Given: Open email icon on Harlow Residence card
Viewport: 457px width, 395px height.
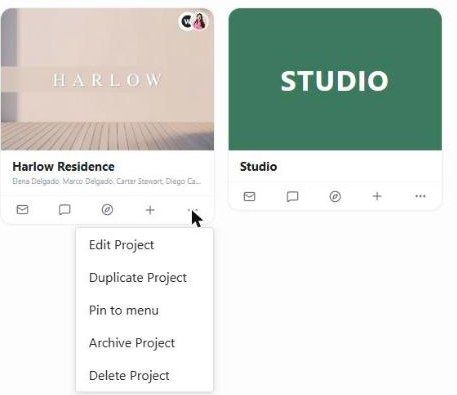Looking at the screenshot, I should 22,210.
